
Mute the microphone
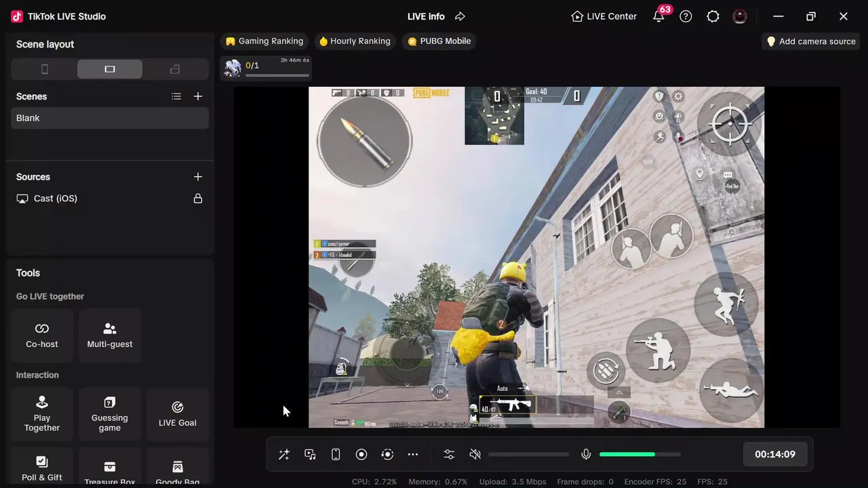click(x=586, y=455)
